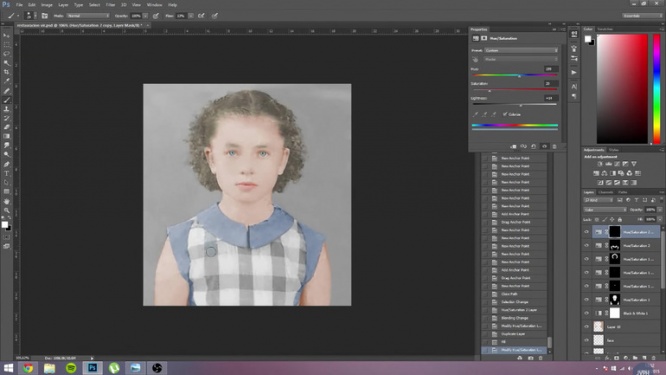Image resolution: width=666 pixels, height=375 pixels.
Task: Click the Saturation slider track
Action: [514, 90]
